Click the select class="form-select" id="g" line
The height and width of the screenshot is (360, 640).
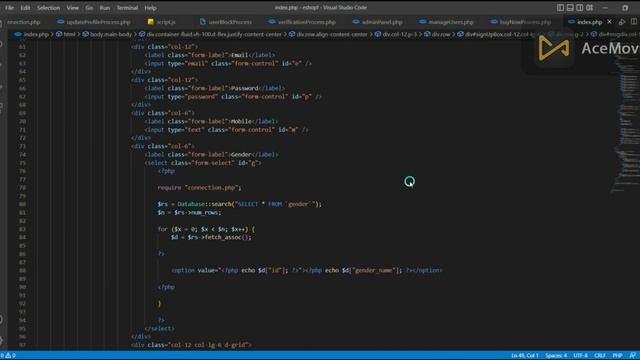coord(202,163)
